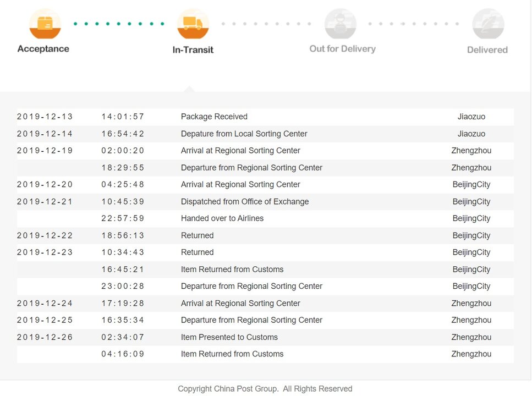The image size is (532, 396).
Task: Click date 2019-12-14
Action: pos(45,134)
